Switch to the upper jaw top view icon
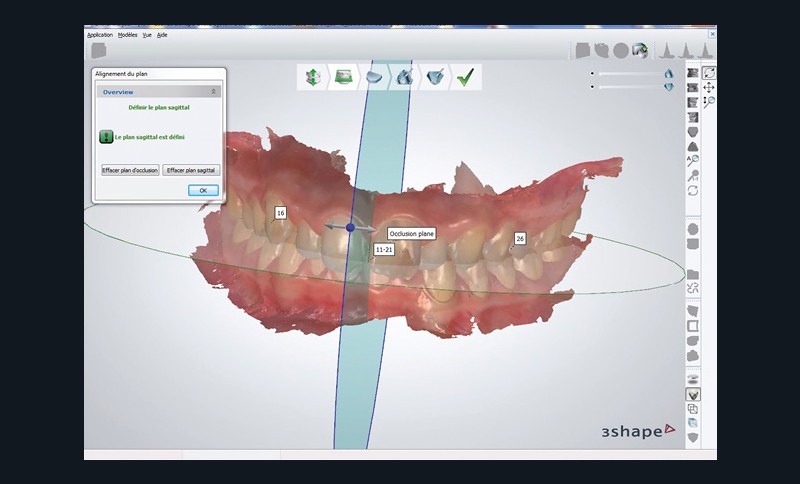This screenshot has width=800, height=484. click(693, 131)
